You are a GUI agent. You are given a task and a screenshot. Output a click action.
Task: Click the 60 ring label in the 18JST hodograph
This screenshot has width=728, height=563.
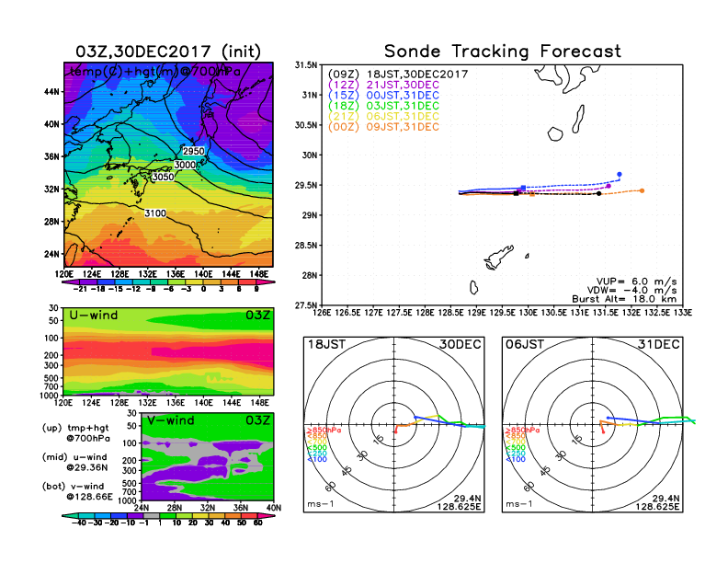331,487
